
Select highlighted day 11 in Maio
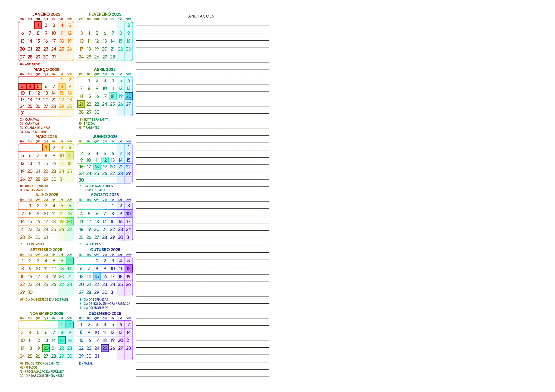click(70, 156)
